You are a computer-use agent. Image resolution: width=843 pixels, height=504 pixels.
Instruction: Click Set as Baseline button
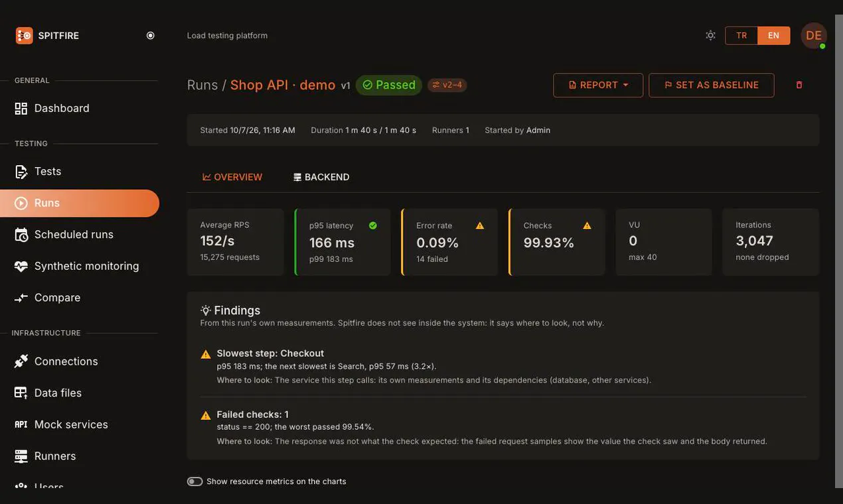pyautogui.click(x=711, y=85)
